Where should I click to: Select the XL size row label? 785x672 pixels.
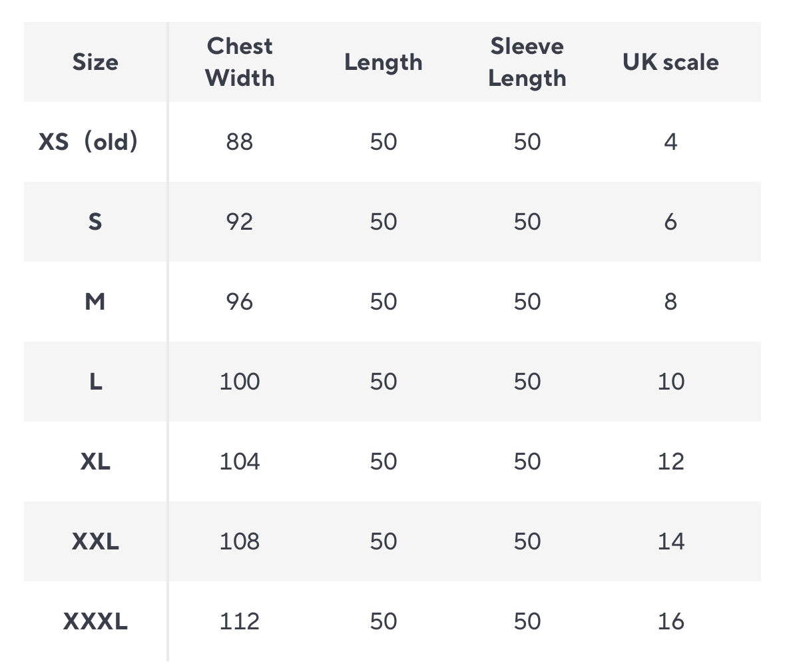pos(95,462)
